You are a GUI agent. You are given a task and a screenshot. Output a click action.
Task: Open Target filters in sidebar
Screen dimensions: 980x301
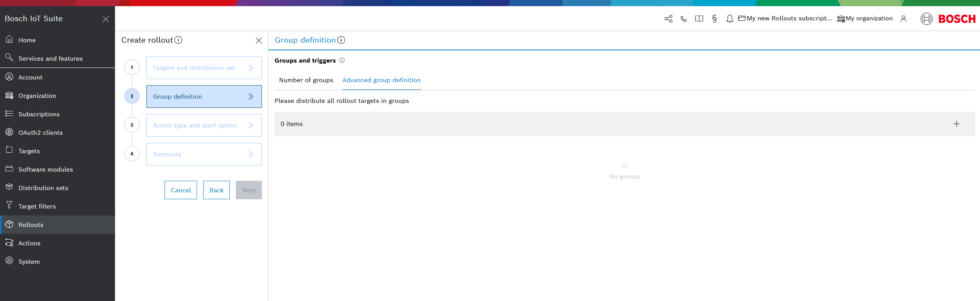point(37,206)
